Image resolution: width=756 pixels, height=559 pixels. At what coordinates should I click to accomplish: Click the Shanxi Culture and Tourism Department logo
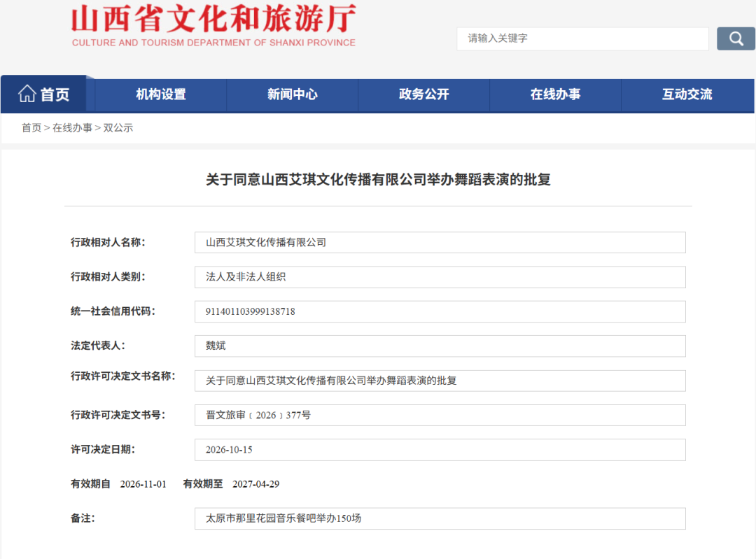213,26
